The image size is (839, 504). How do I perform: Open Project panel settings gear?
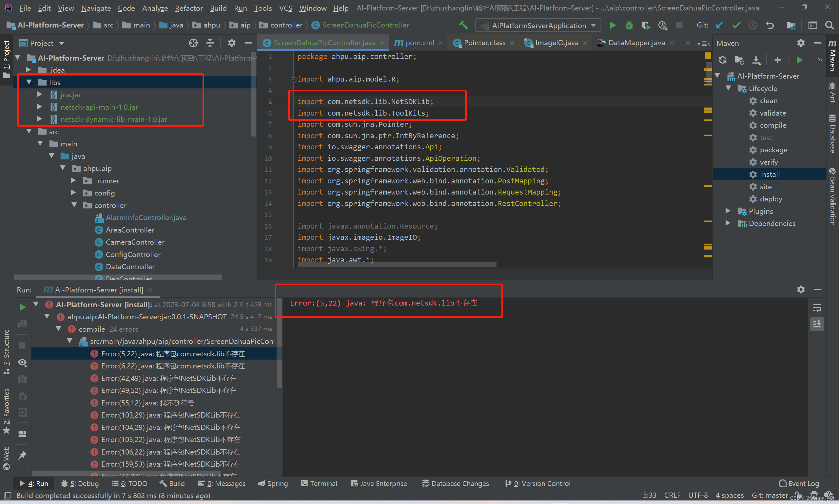click(x=231, y=43)
